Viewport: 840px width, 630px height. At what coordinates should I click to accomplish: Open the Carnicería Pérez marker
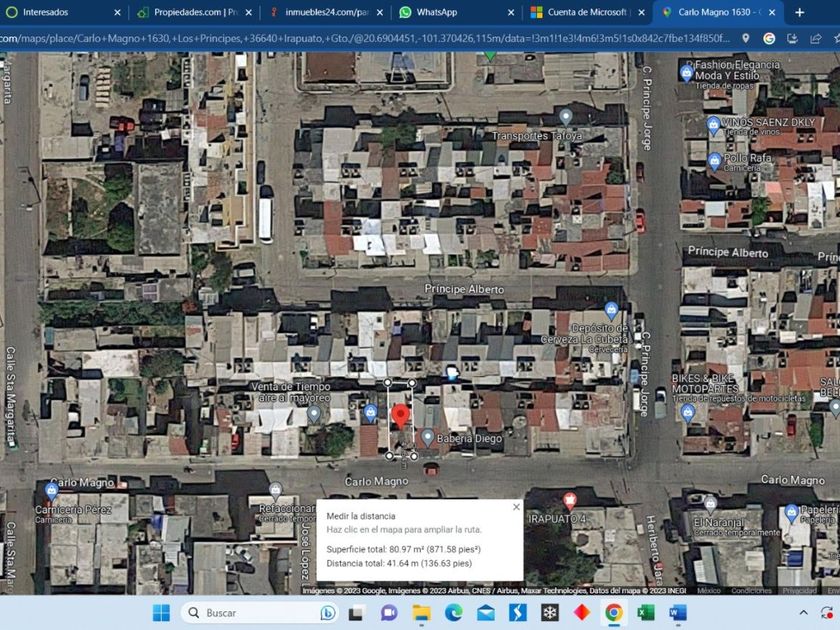click(x=51, y=490)
